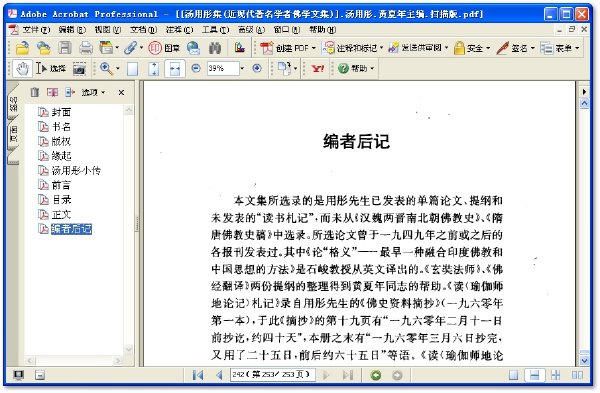Open the 文件 menu
Image resolution: width=600 pixels, height=393 pixels.
point(36,29)
